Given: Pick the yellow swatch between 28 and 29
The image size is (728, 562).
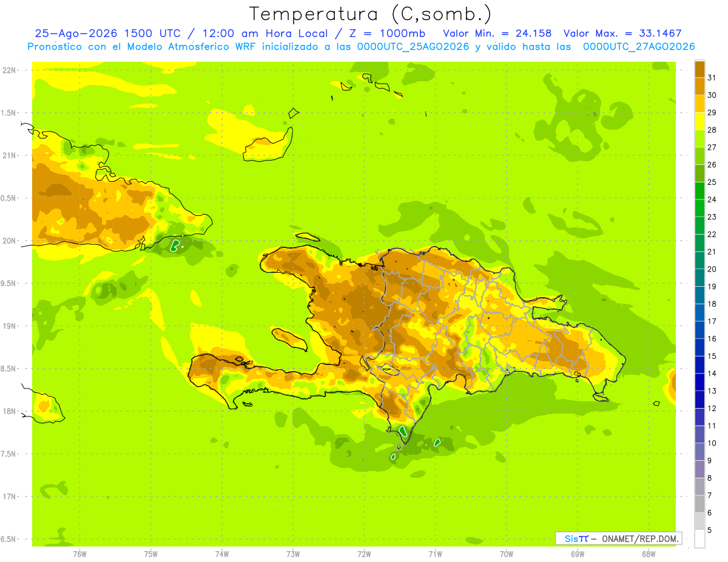Looking at the screenshot, I should click(x=699, y=121).
